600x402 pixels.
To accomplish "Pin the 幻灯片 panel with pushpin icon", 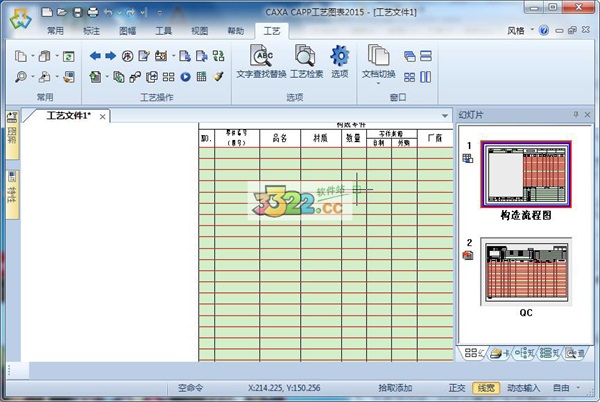I will pos(576,114).
